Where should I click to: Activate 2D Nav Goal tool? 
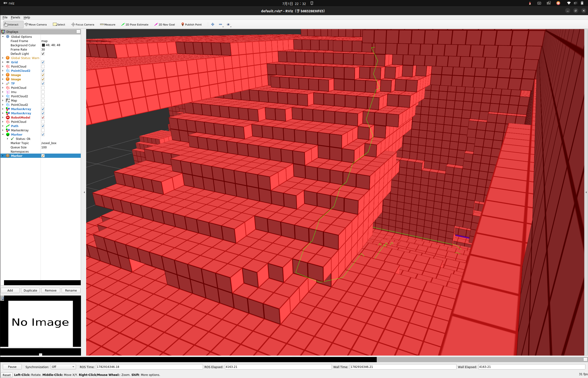165,25
